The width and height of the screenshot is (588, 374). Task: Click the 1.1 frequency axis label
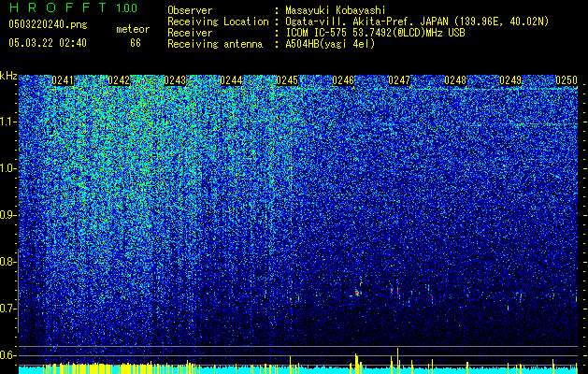click(8, 122)
